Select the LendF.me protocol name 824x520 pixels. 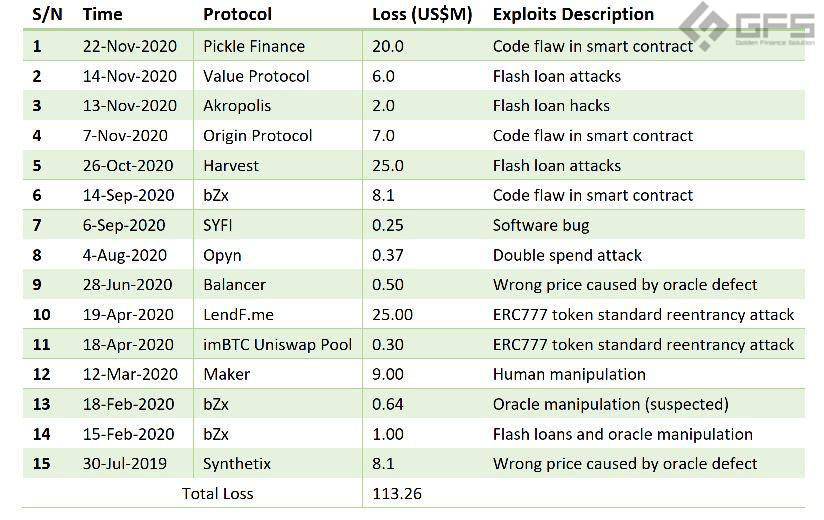coord(238,315)
